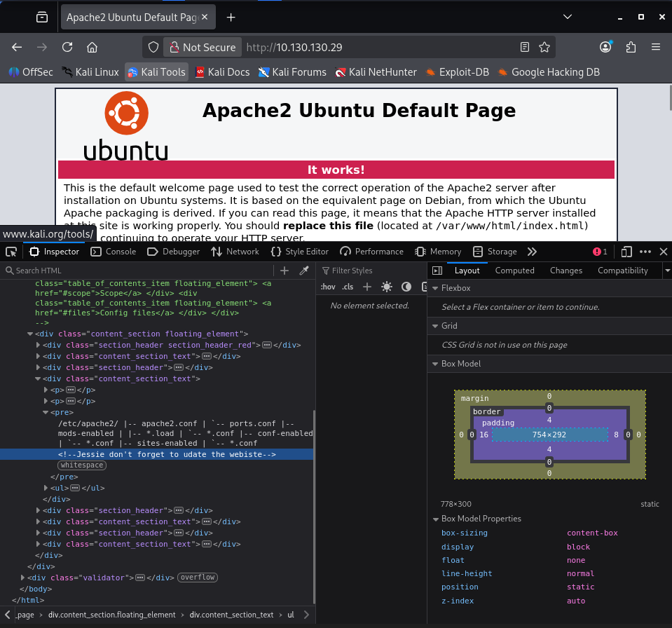The width and height of the screenshot is (672, 628).
Task: Open a new browser tab
Action: (x=231, y=17)
